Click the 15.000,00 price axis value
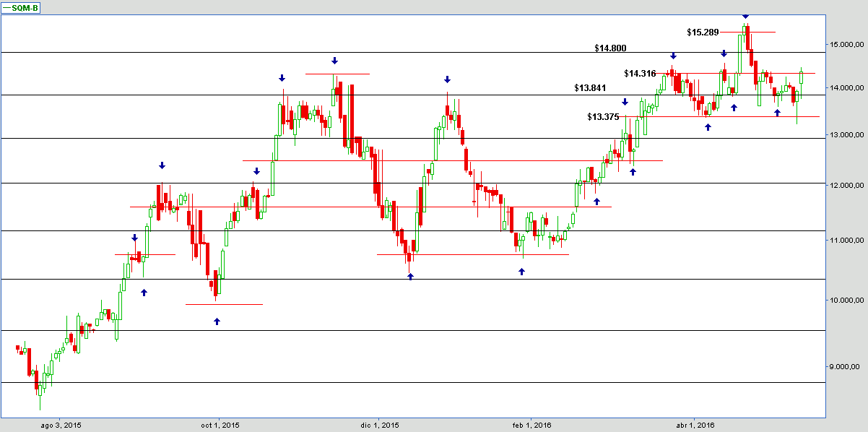This screenshot has width=868, height=432. pyautogui.click(x=846, y=45)
